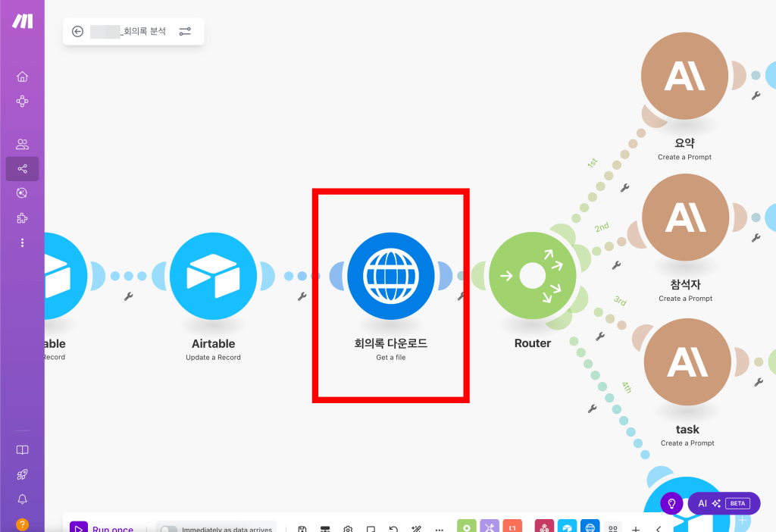Click the 요약 Create a Prompt module
This screenshot has height=532, width=776.
pos(684,76)
